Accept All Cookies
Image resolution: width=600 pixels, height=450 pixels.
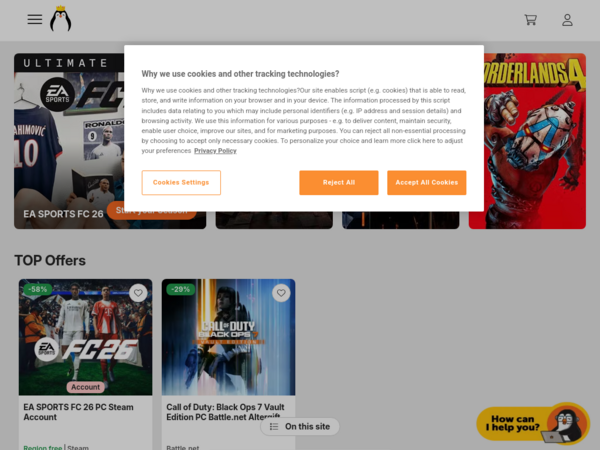coord(427,183)
